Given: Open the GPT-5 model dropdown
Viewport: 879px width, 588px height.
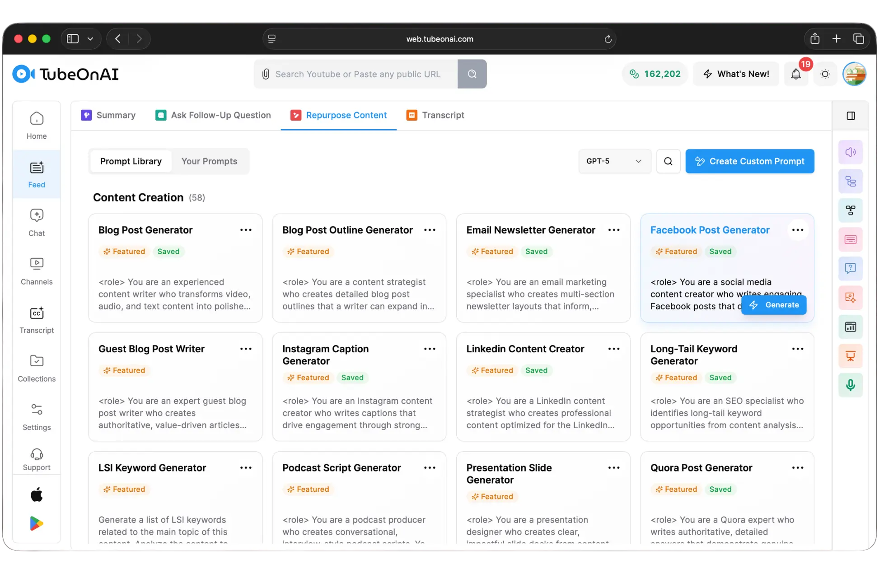Looking at the screenshot, I should (615, 161).
